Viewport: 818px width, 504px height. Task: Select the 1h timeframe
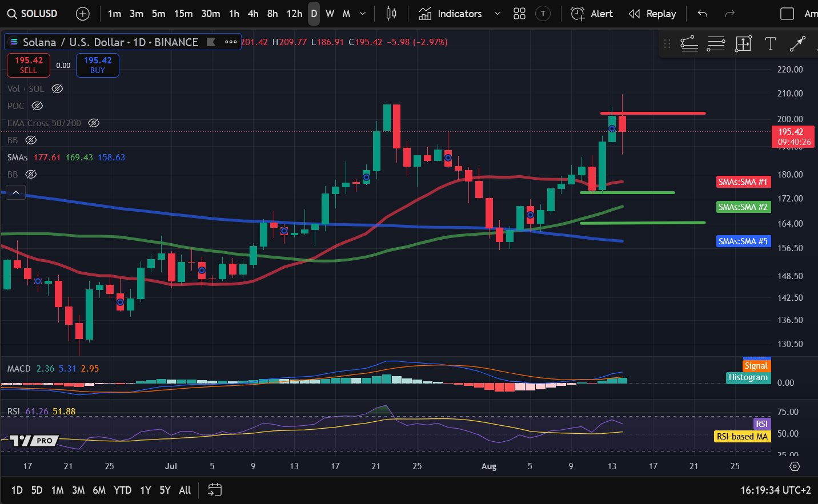coord(234,14)
